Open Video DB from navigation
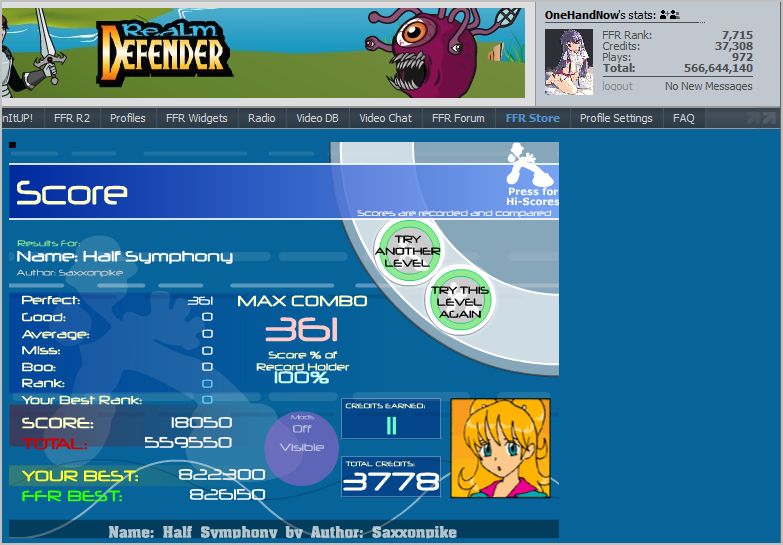 (x=318, y=118)
